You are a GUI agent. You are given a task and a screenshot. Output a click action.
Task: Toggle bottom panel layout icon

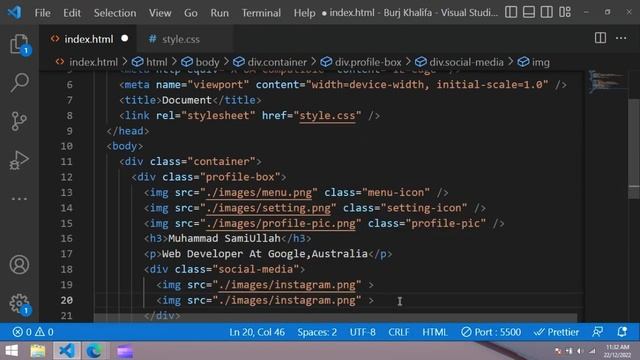coord(529,12)
